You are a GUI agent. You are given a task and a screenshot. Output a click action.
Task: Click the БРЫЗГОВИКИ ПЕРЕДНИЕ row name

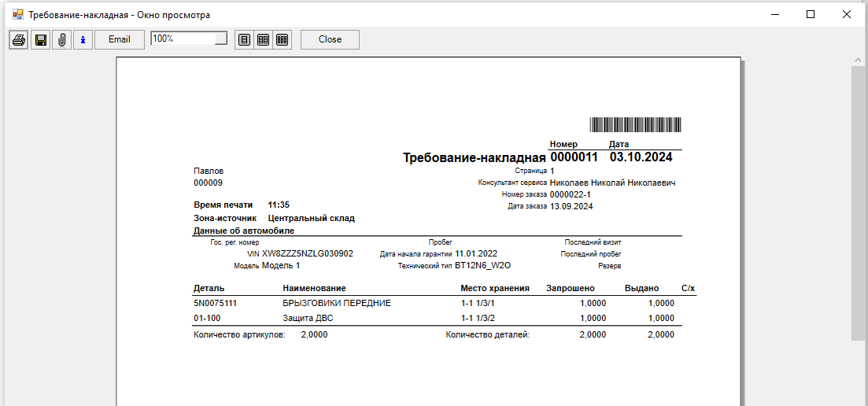pyautogui.click(x=337, y=303)
